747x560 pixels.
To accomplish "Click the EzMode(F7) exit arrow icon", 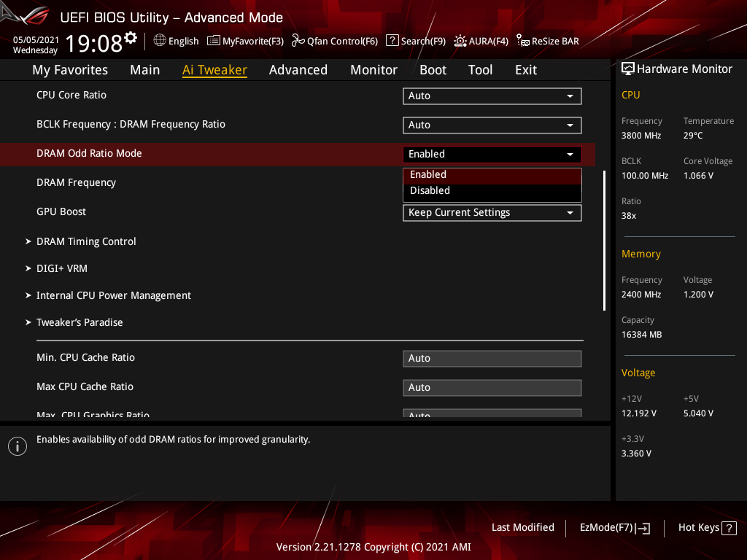I will pyautogui.click(x=643, y=528).
